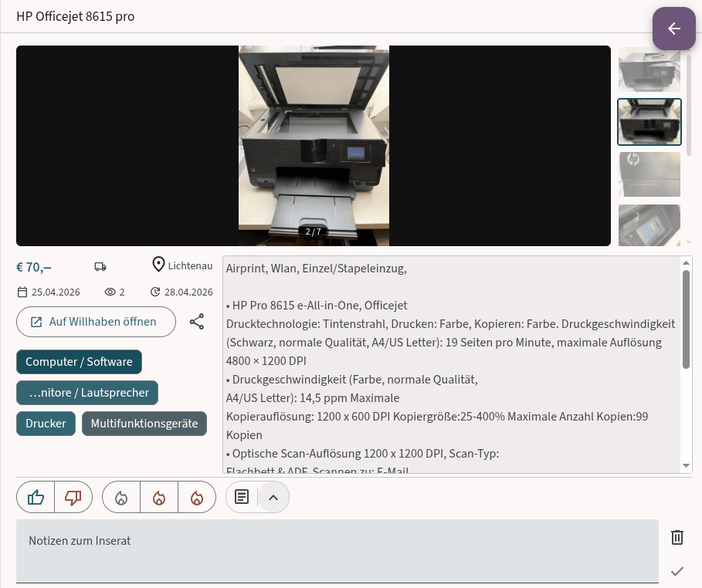Click text Airprint, Wlan, Einzel/Stapeleinzug

click(x=316, y=269)
